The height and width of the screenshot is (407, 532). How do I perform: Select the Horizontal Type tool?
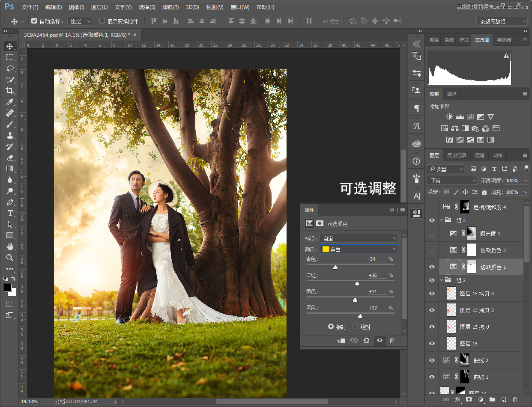pyautogui.click(x=9, y=213)
